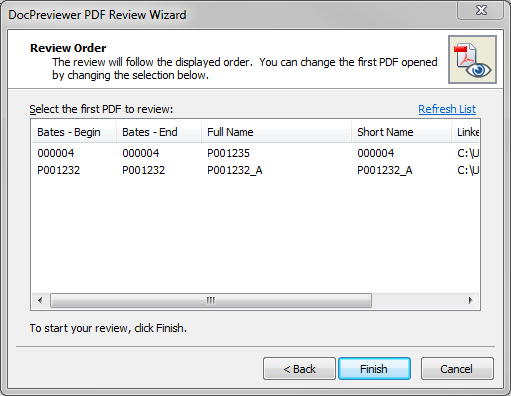The image size is (511, 396).
Task: Cancel the review wizard
Action: pos(457,369)
